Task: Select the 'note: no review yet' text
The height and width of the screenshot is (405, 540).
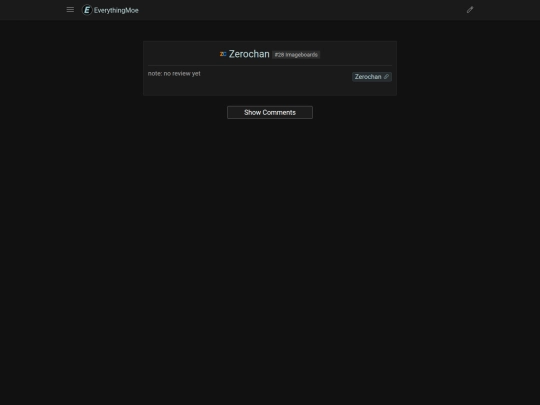Action: click(x=174, y=74)
